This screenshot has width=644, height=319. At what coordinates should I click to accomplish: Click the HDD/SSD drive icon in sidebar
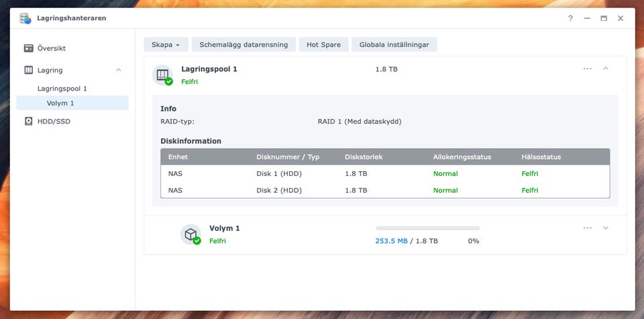point(29,122)
